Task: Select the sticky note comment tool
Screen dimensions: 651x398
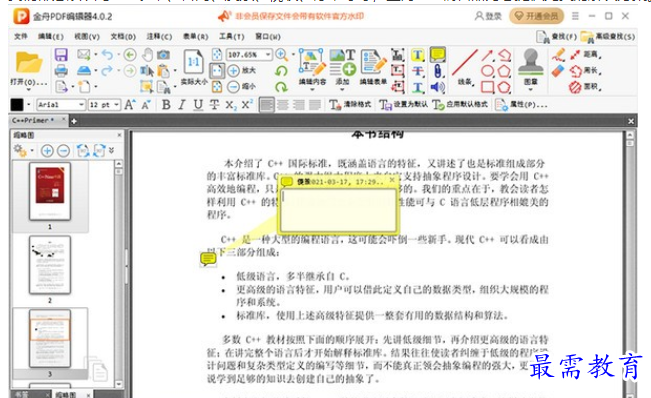Action: coord(438,54)
